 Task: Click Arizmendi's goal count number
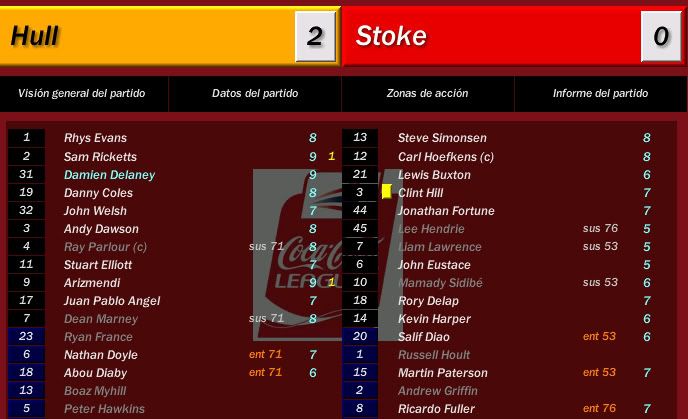click(332, 283)
